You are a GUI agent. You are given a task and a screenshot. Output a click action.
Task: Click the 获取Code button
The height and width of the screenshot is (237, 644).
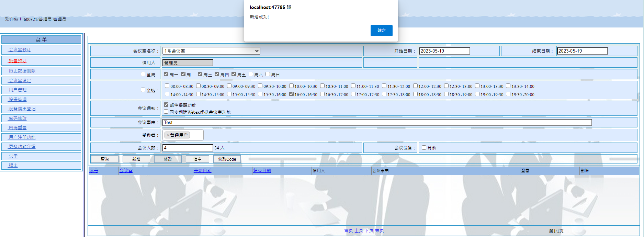(x=227, y=159)
